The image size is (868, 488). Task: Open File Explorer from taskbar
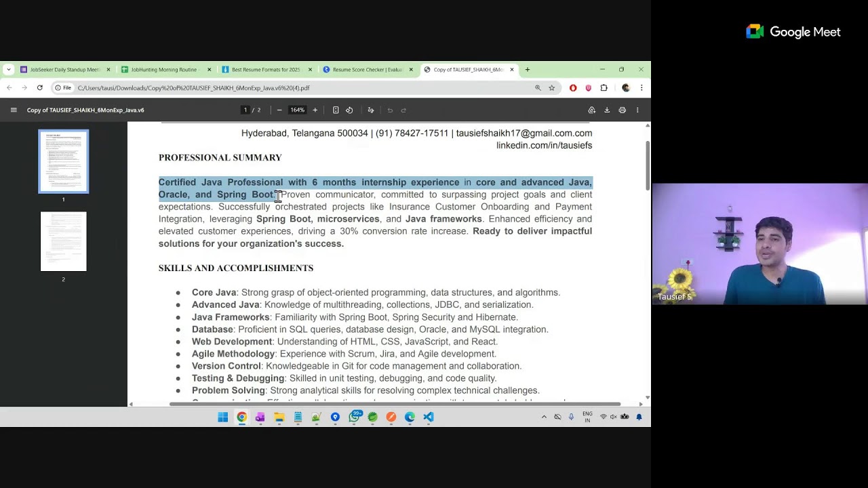pyautogui.click(x=279, y=417)
